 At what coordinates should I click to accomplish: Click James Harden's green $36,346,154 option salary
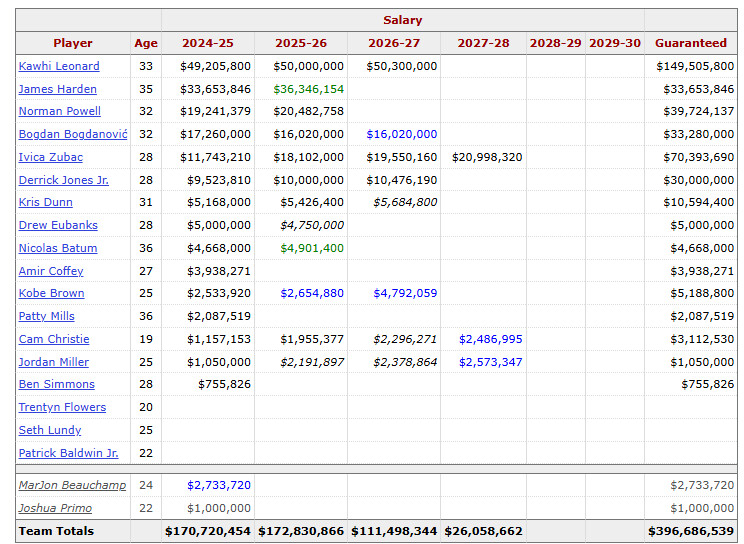tap(308, 89)
